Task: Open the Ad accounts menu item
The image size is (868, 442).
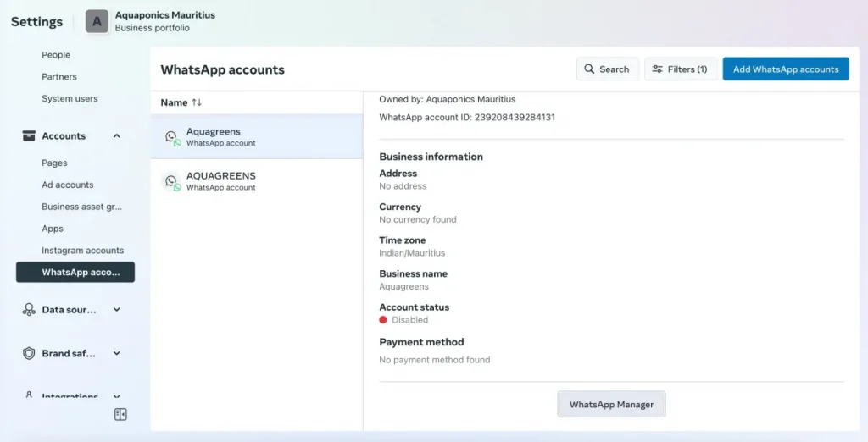Action: (68, 185)
